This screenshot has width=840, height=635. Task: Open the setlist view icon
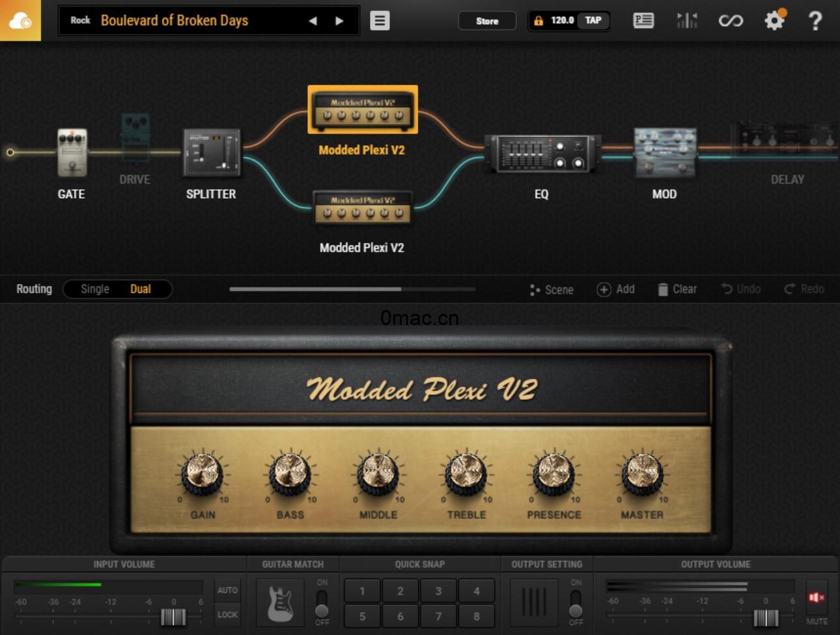(643, 21)
